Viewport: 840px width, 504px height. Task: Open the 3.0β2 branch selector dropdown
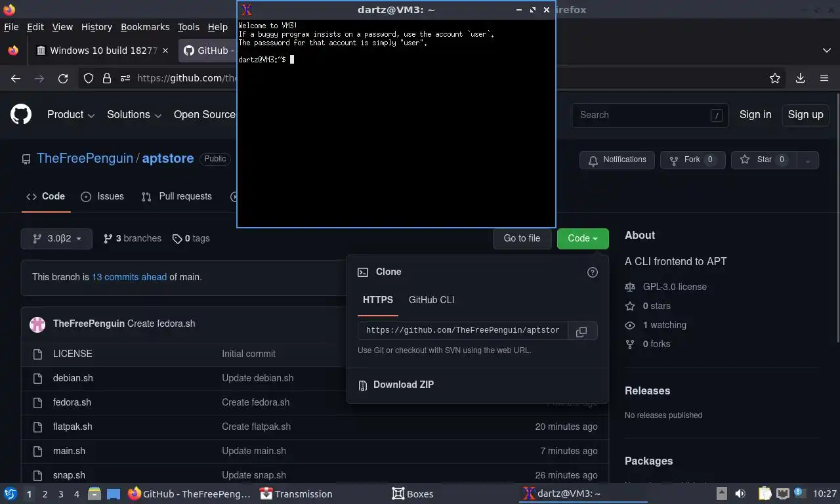56,239
